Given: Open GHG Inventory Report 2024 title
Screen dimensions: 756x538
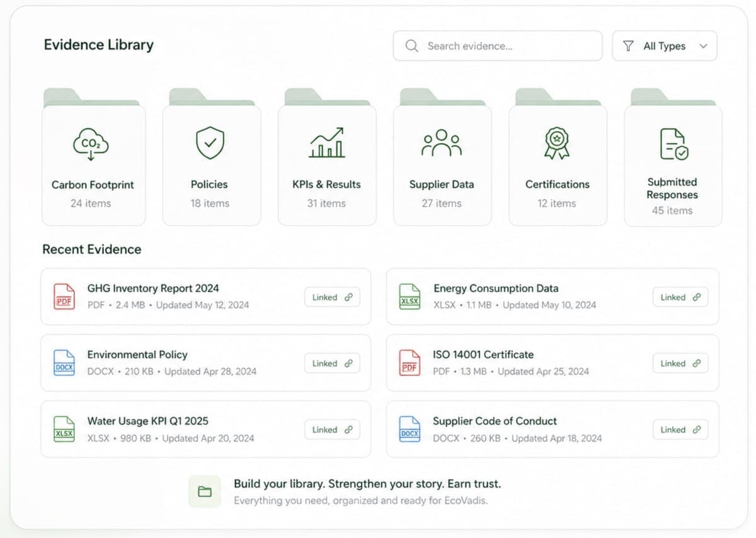Looking at the screenshot, I should pyautogui.click(x=153, y=289).
